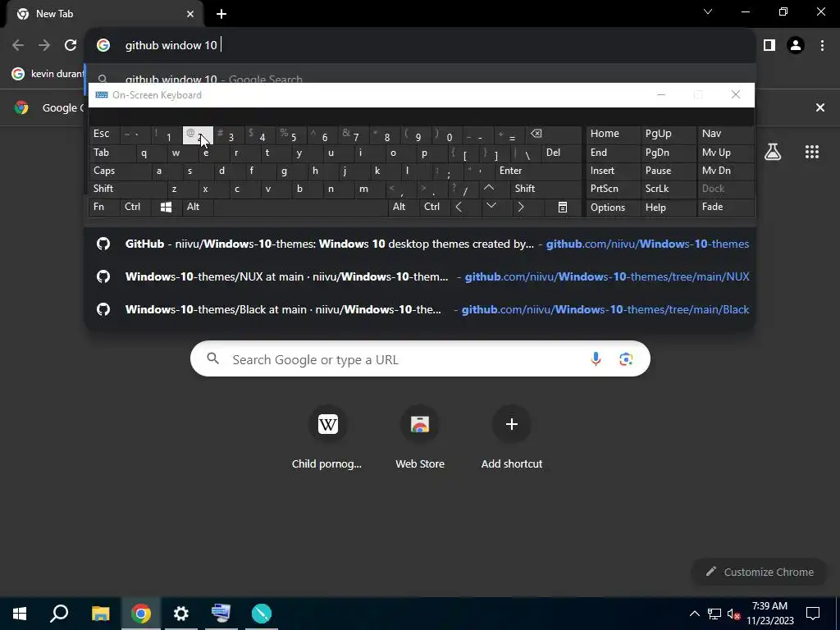The height and width of the screenshot is (630, 840).
Task: Select the niivu/Windows-10-themes GitHub suggestion
Action: click(x=420, y=244)
